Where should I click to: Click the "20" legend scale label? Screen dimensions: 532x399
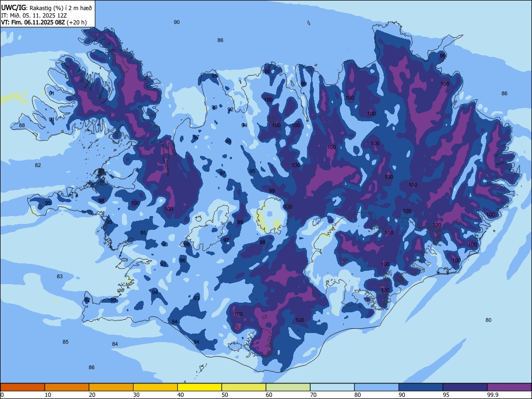coord(92,395)
